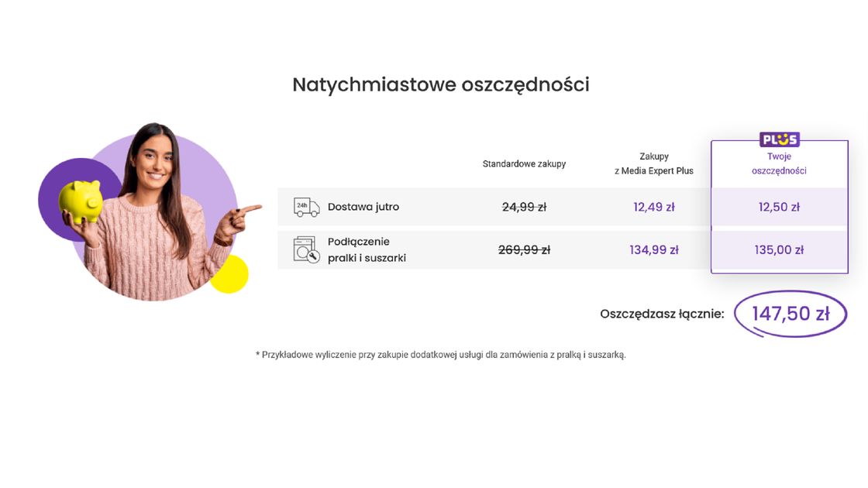The width and height of the screenshot is (868, 488).
Task: Select the 'Zakupy z Media Expert Plus' header
Action: pyautogui.click(x=653, y=163)
